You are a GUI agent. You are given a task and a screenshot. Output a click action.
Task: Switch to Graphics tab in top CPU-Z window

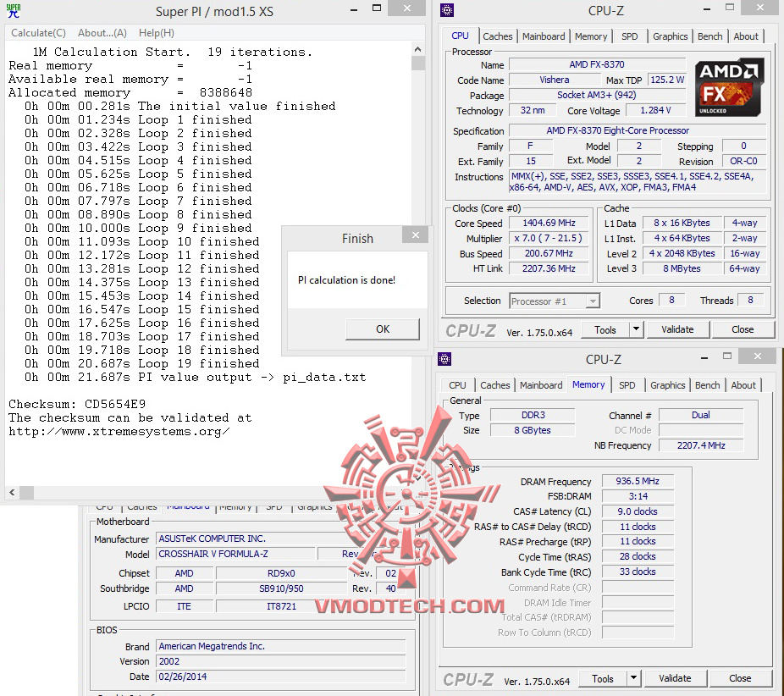click(x=670, y=36)
